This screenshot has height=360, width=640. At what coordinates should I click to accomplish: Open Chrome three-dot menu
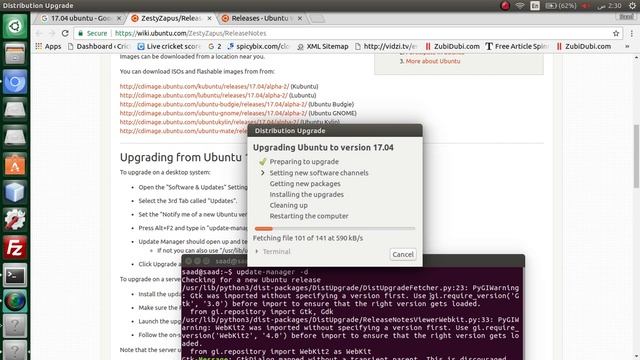[631, 33]
